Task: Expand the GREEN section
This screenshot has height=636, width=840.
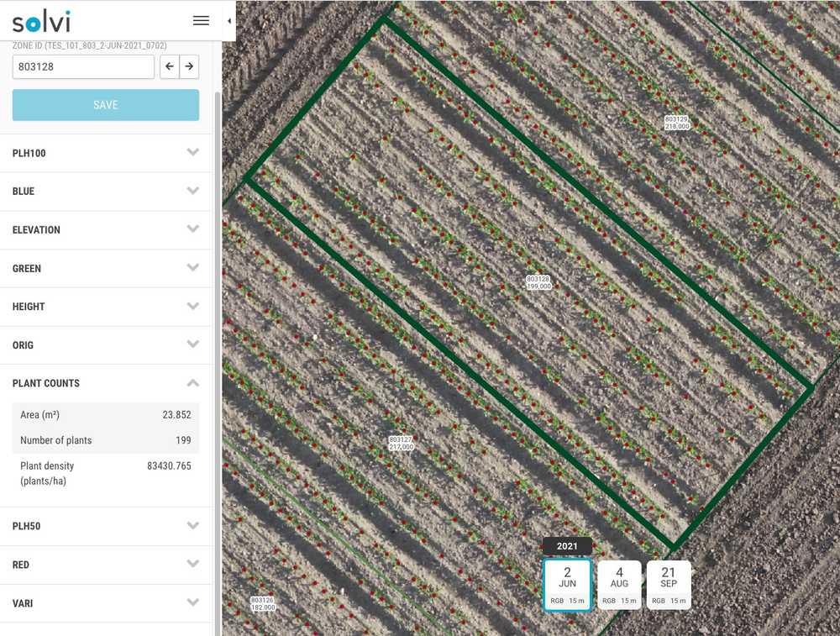Action: [x=106, y=269]
